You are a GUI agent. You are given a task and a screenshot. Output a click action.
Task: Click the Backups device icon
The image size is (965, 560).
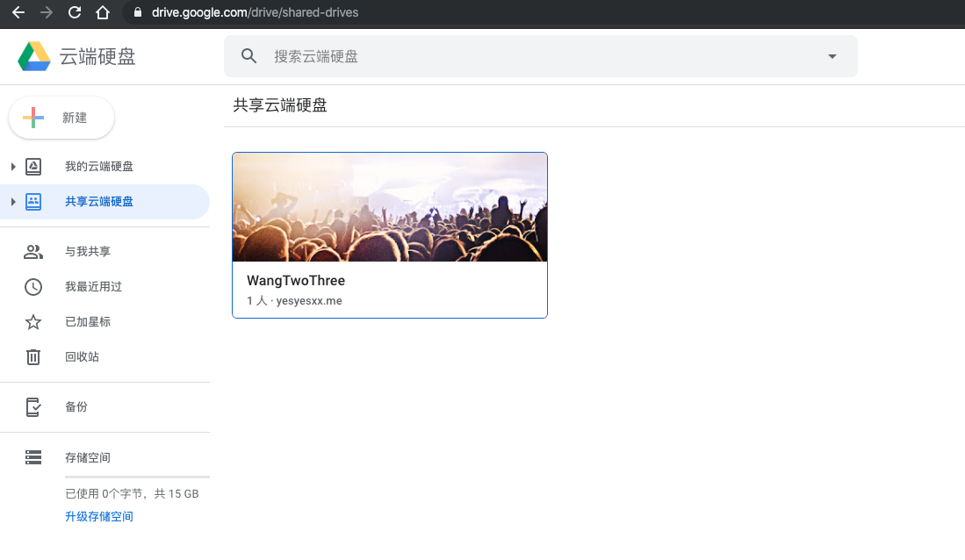click(x=33, y=407)
